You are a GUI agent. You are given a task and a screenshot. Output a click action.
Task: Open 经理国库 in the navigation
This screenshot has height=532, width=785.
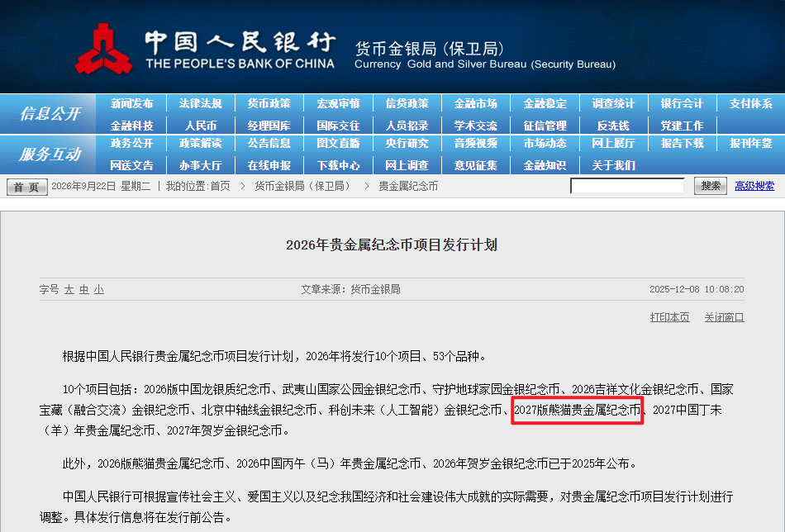point(269,125)
